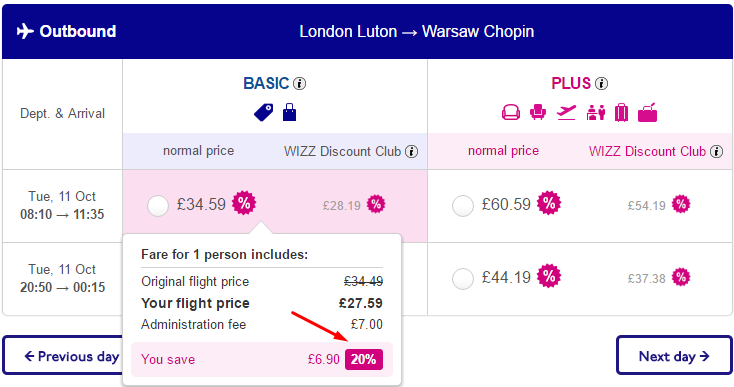Click the £28.19 WIZZ Discount Club price
Screen dimensions: 734x387
tap(342, 206)
